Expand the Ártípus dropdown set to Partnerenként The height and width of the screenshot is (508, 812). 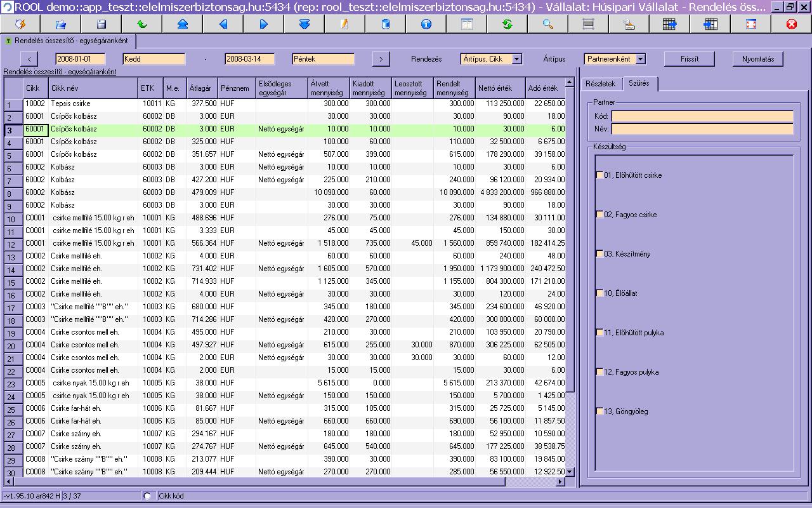coord(639,59)
